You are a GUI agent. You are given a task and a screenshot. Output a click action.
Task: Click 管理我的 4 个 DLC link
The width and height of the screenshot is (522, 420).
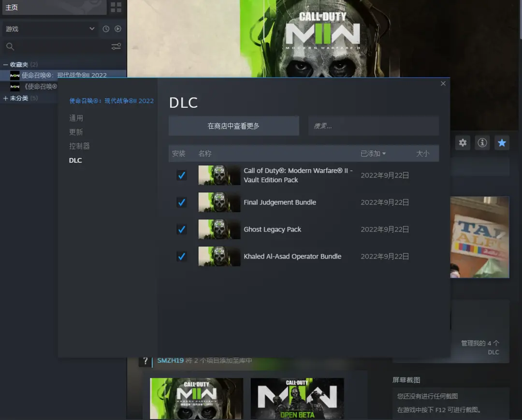(x=480, y=348)
